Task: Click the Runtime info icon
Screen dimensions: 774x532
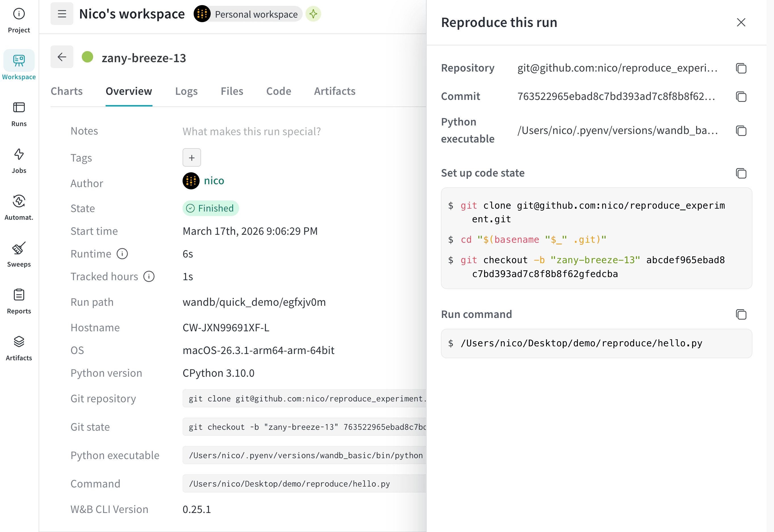Action: click(x=122, y=254)
